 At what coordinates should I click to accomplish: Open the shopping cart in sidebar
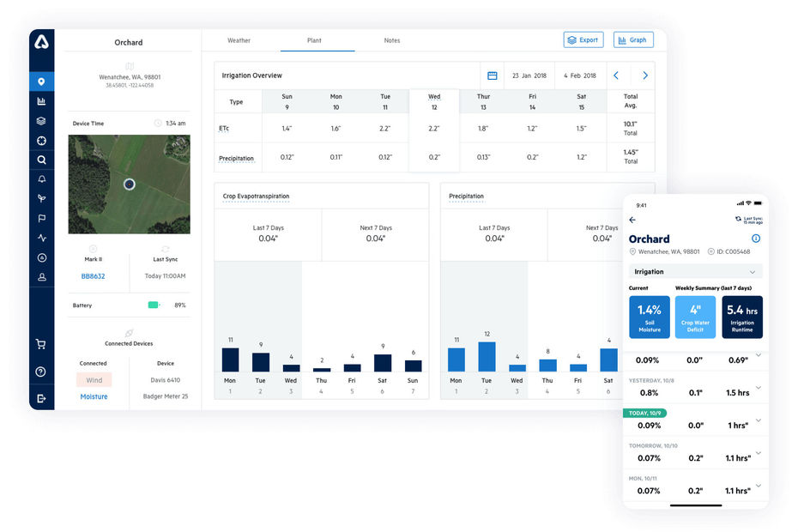pos(41,344)
